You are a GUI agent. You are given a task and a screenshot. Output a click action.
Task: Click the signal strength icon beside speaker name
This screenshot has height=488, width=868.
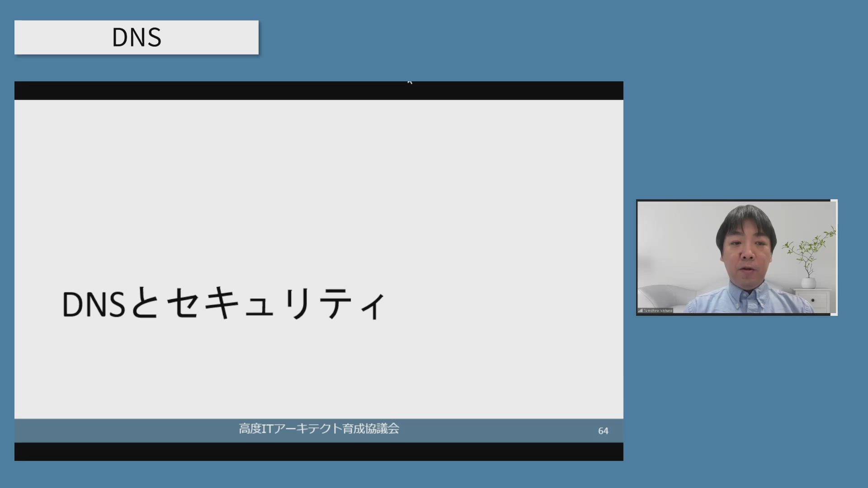click(x=640, y=310)
